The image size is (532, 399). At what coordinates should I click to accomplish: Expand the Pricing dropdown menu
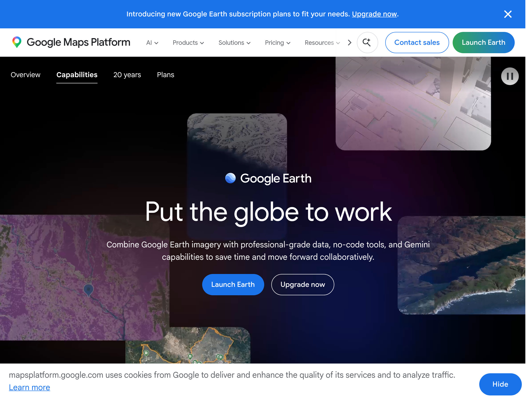click(x=278, y=43)
